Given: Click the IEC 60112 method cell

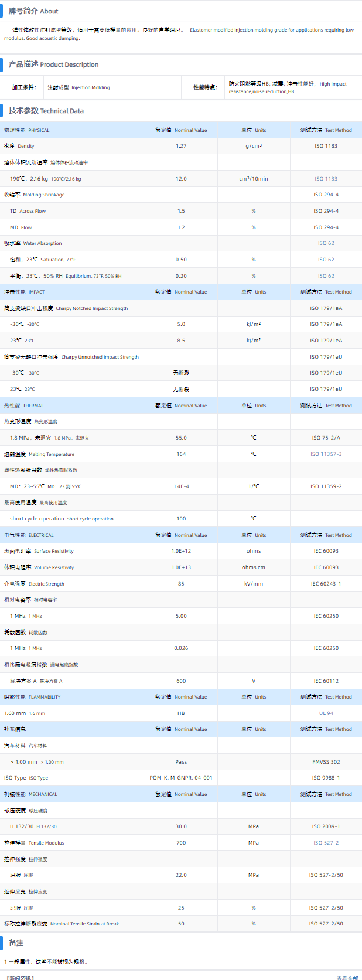Looking at the screenshot, I should coord(326,681).
